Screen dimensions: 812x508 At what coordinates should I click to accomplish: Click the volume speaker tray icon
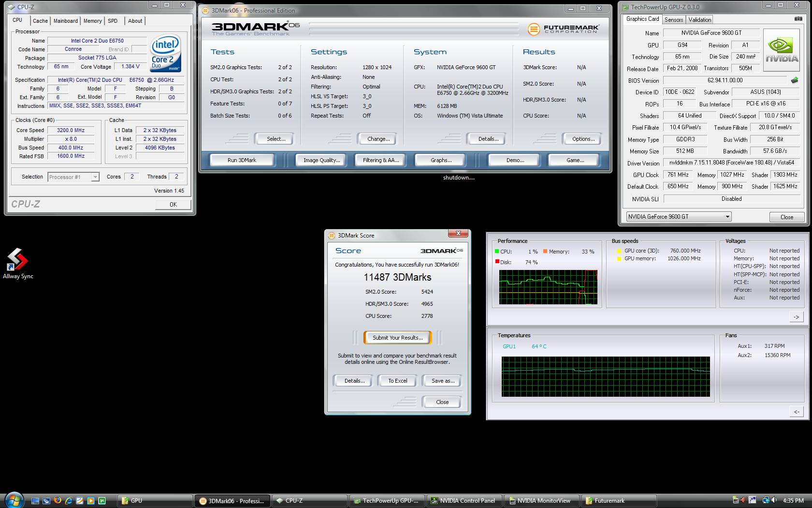(x=774, y=500)
